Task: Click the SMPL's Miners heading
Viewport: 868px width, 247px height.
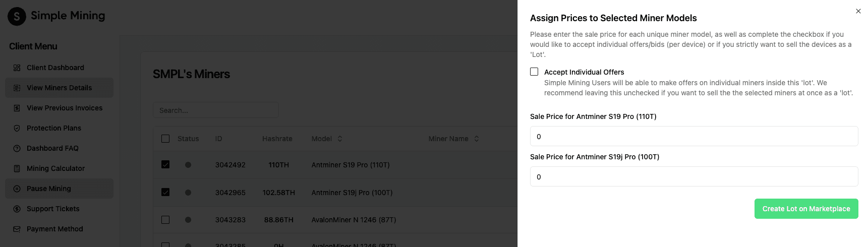Action: pos(191,74)
